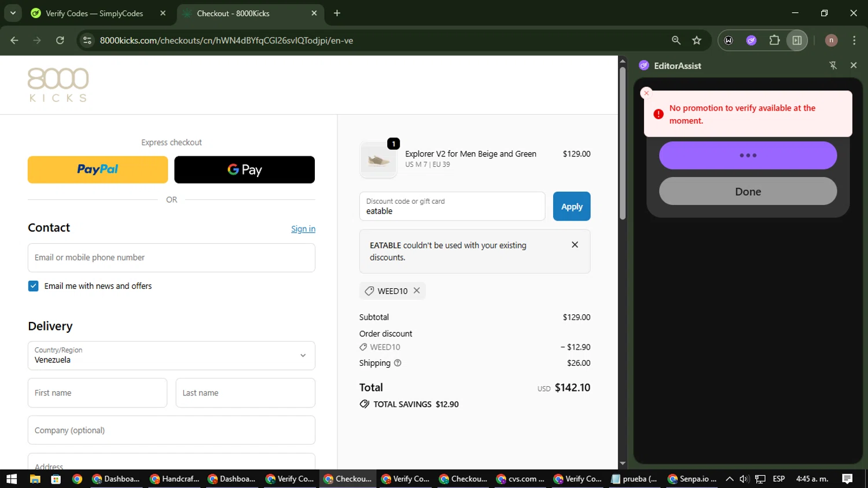Click the purple loading dots button
This screenshot has height=488, width=868.
tap(748, 156)
